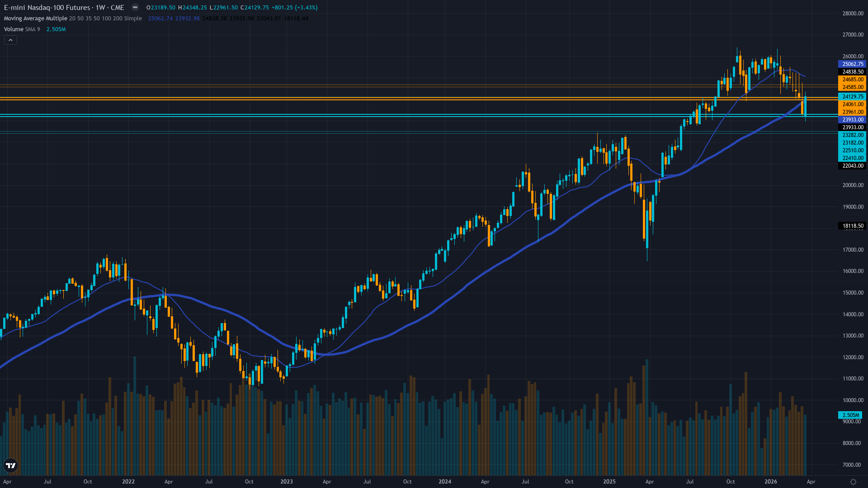
Task: Click the black 22043.00 price label
Action: click(852, 166)
